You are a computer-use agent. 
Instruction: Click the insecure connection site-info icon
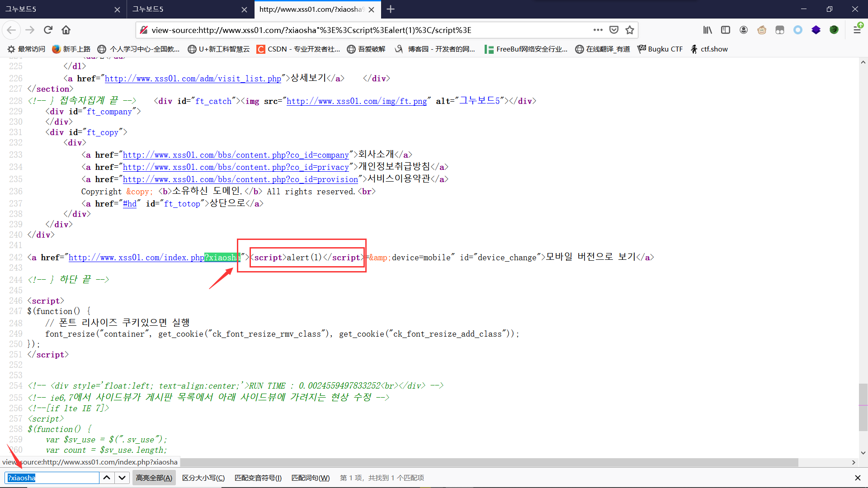144,30
